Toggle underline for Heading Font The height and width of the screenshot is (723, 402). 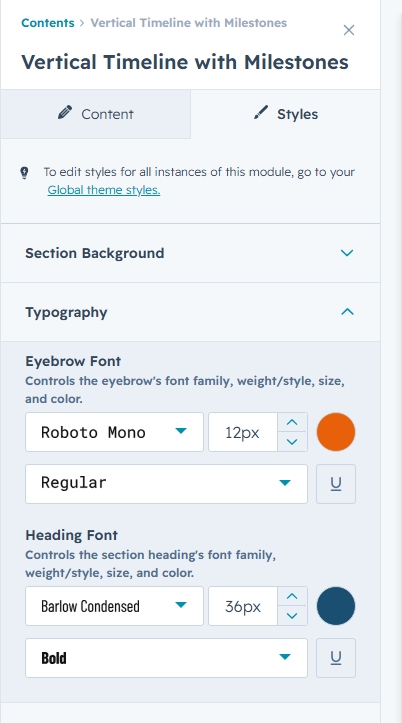tap(336, 658)
